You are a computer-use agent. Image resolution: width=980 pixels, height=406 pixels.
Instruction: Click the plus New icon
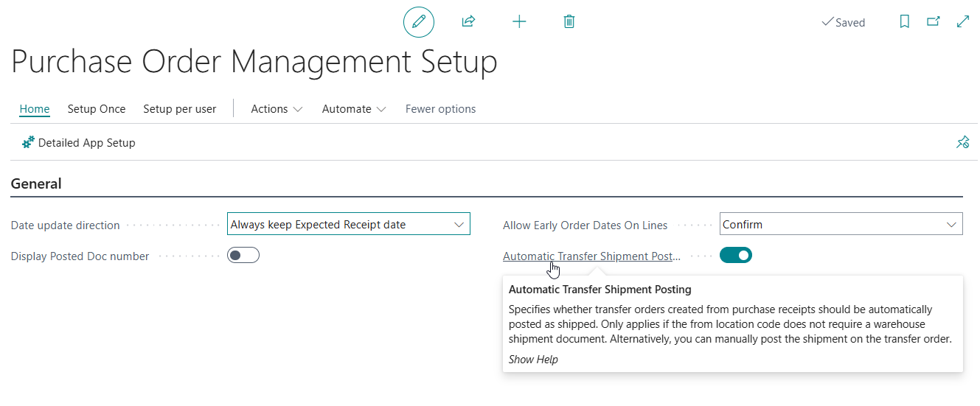(519, 22)
